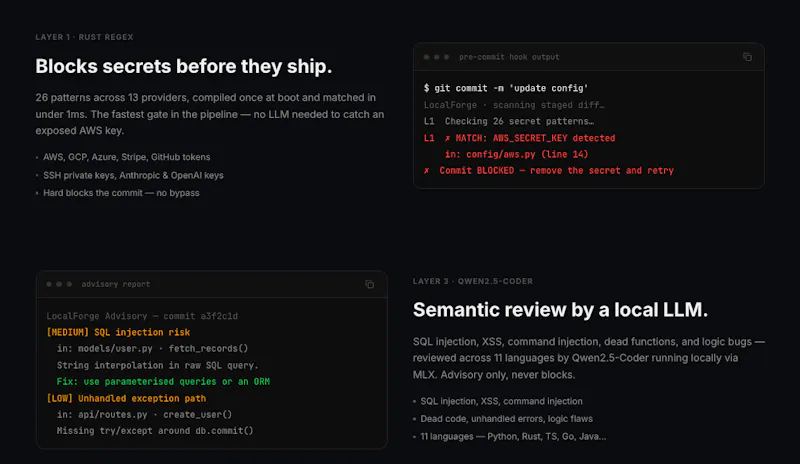Click the first dot in the advisory report window
This screenshot has width=800, height=464.
49,284
